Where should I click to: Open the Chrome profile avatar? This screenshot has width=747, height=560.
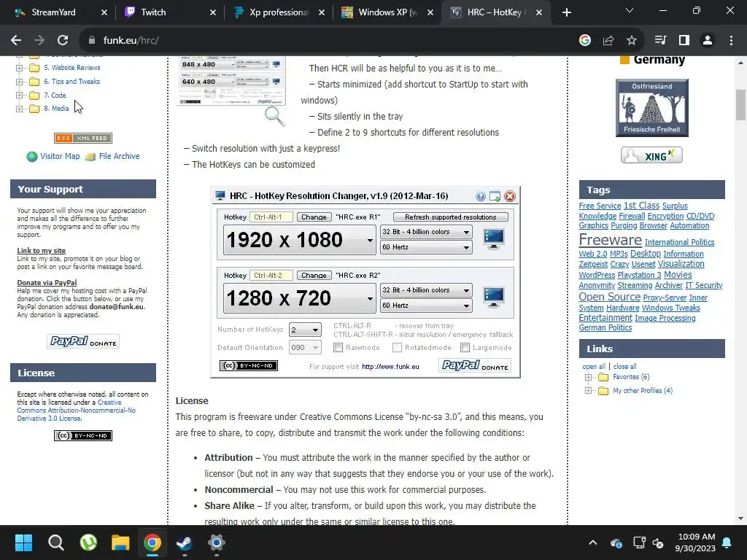pos(708,41)
